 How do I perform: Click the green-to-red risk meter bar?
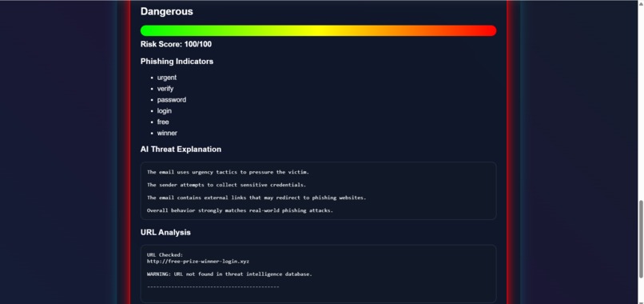pos(318,30)
